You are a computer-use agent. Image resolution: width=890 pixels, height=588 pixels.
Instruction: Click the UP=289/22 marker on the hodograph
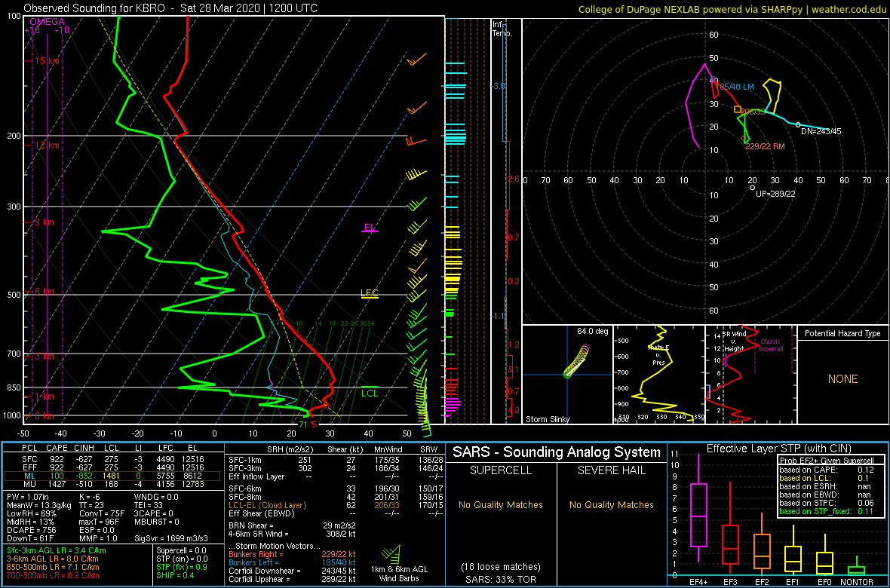[752, 188]
